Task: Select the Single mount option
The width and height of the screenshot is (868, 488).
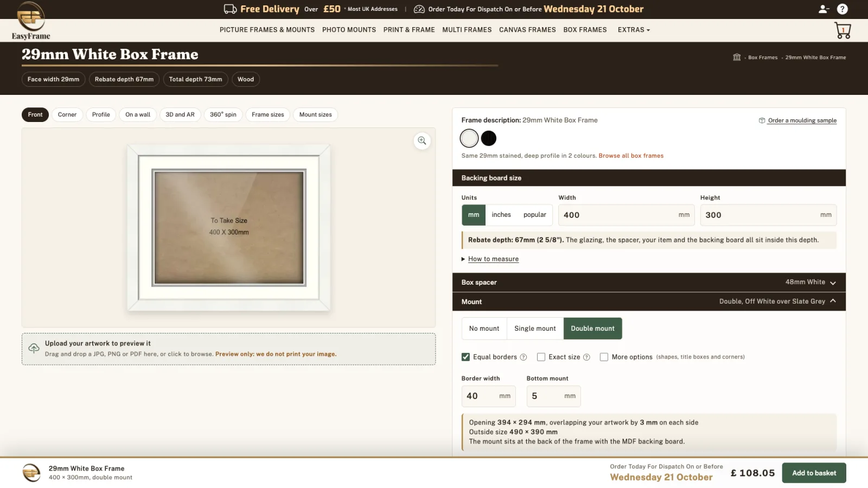Action: [535, 329]
